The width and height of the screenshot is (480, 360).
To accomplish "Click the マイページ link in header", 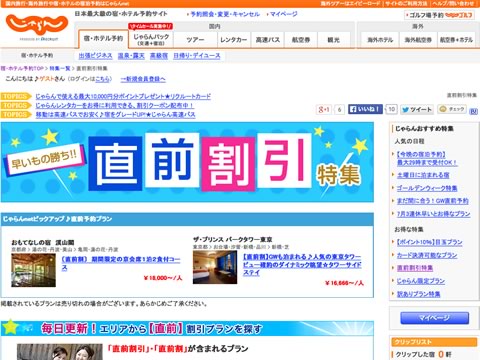I will pos(283,14).
